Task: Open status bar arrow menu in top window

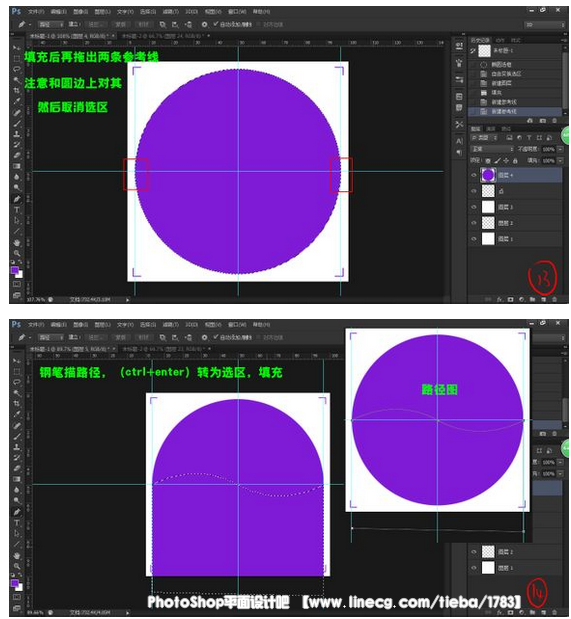Action: pyautogui.click(x=128, y=300)
